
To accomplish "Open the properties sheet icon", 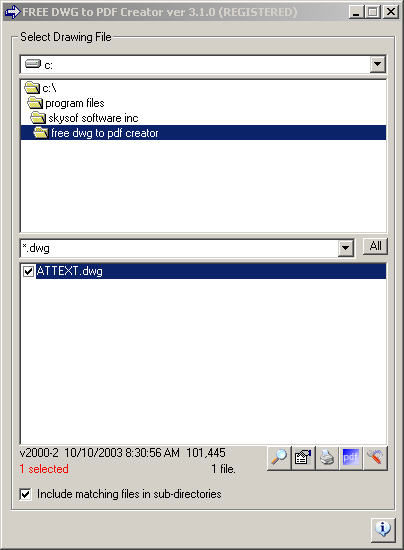I will (x=303, y=458).
